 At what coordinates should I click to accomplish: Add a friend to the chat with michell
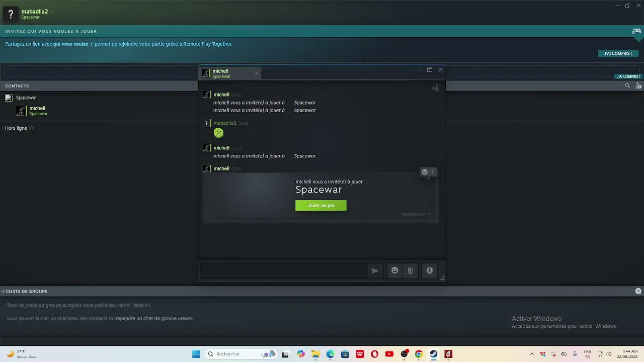pyautogui.click(x=435, y=88)
